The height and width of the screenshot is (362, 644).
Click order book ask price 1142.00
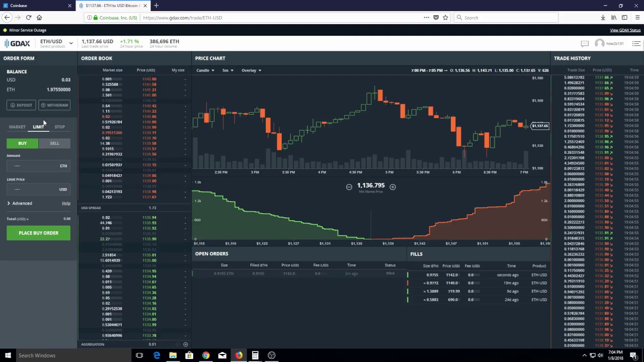pos(149,79)
